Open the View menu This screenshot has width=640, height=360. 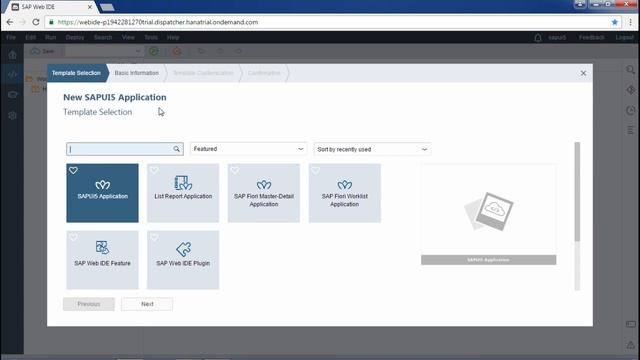pos(128,37)
